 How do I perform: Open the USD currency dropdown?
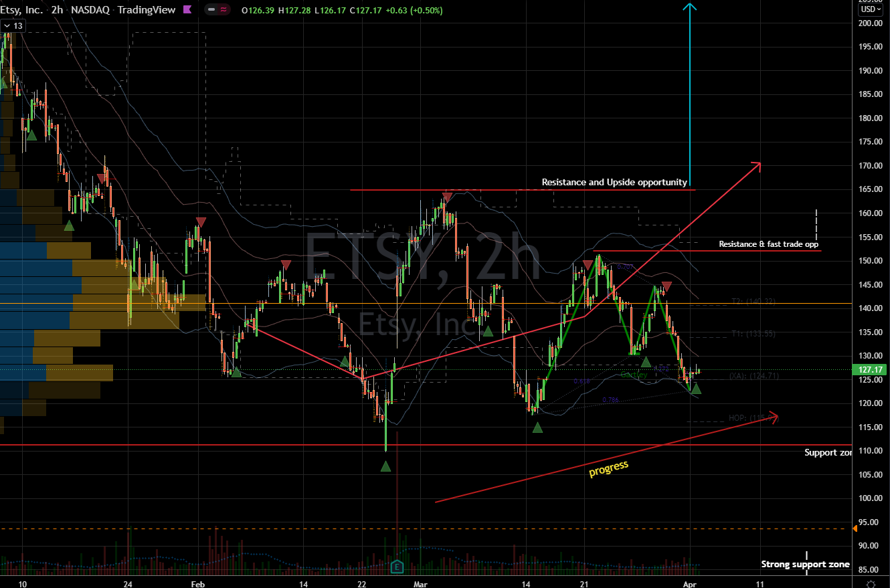pos(870,9)
